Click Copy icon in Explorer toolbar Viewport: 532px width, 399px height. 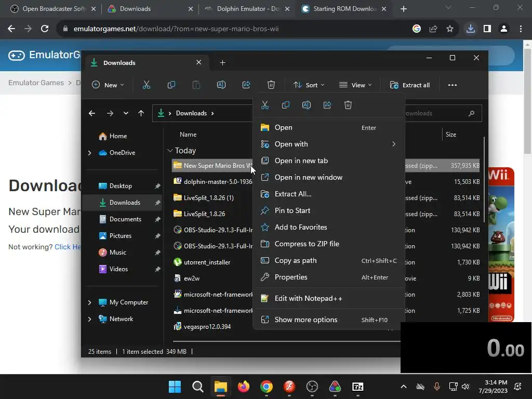(171, 85)
